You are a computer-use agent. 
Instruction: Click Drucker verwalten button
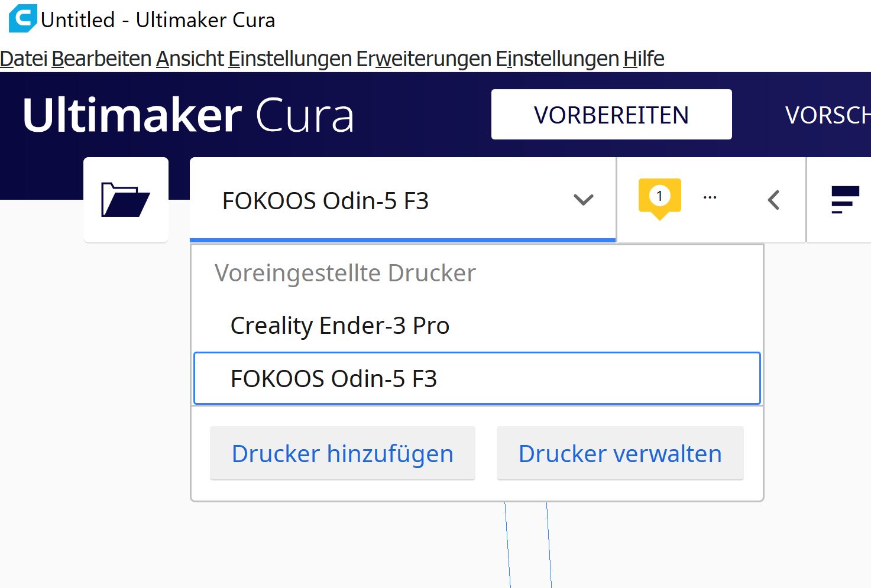tap(620, 453)
